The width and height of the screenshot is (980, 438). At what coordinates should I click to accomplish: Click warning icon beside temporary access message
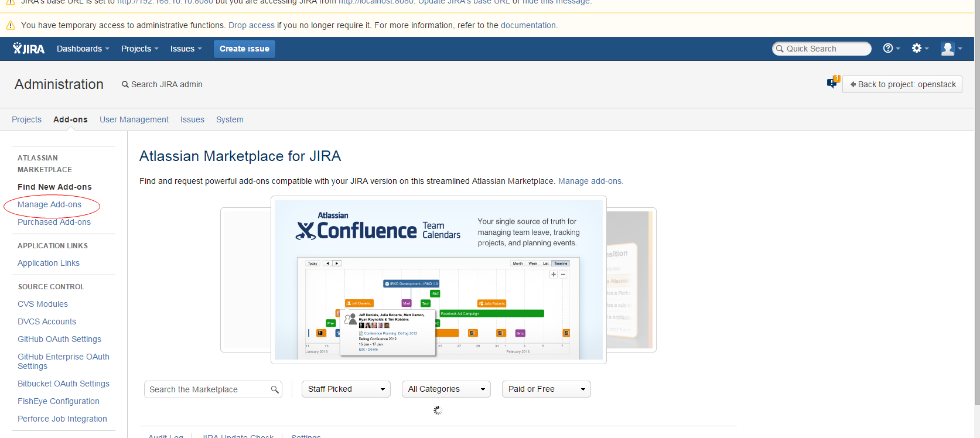coord(11,25)
